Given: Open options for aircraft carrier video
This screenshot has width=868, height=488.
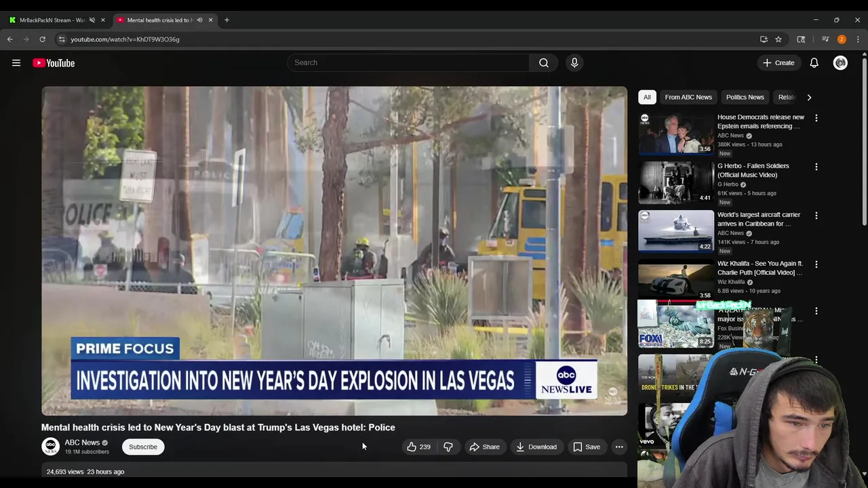Looking at the screenshot, I should tap(816, 216).
